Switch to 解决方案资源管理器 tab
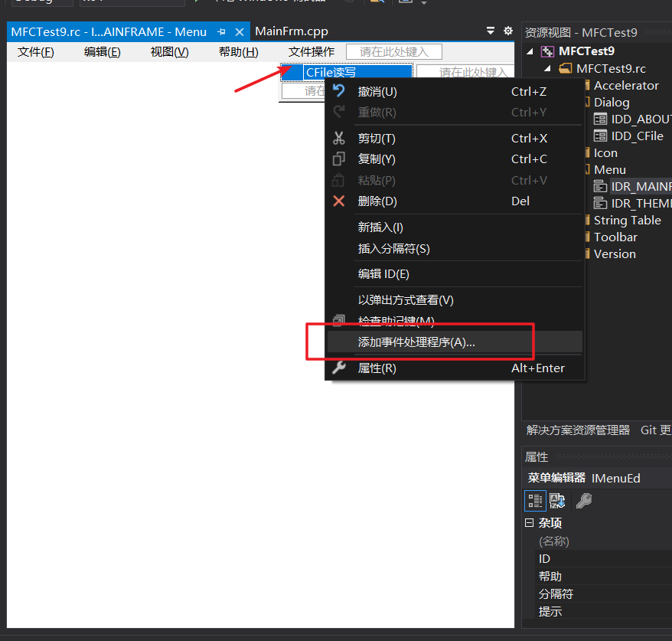 (x=578, y=430)
